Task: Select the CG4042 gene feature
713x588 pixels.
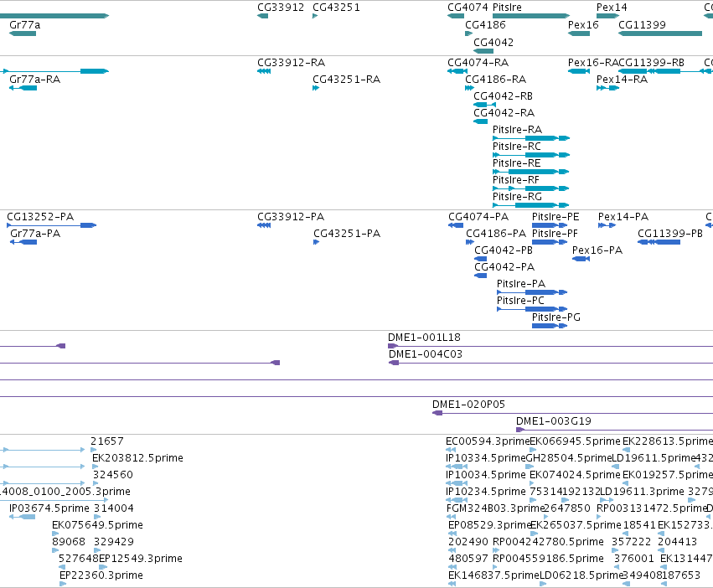Action: (x=483, y=51)
